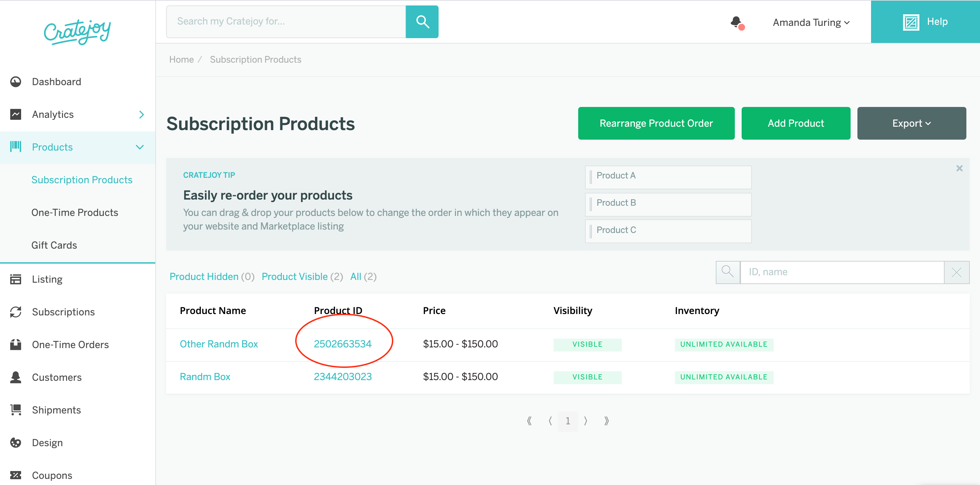Click the Help box icon
980x485 pixels.
[911, 22]
